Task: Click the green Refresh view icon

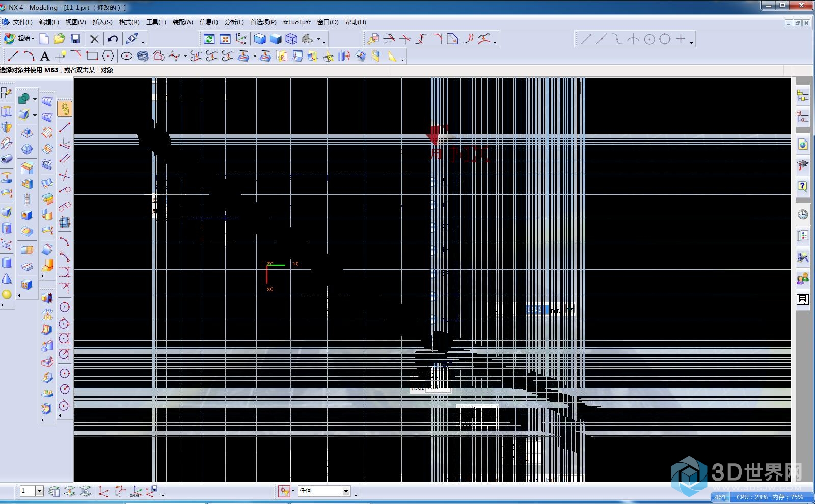Action: (x=209, y=39)
